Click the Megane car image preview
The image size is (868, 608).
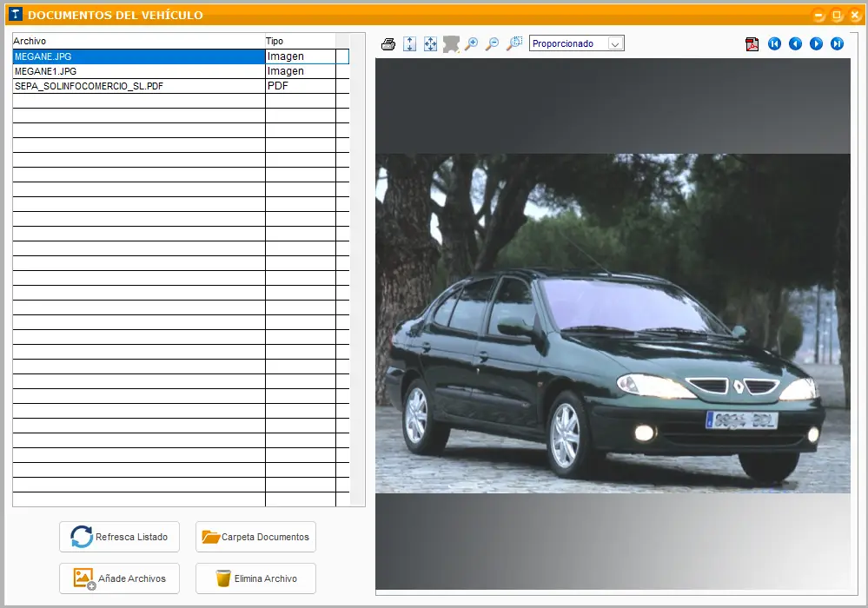613,324
